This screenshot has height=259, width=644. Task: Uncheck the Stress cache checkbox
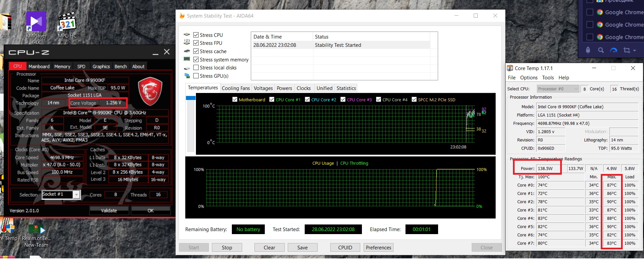click(196, 51)
